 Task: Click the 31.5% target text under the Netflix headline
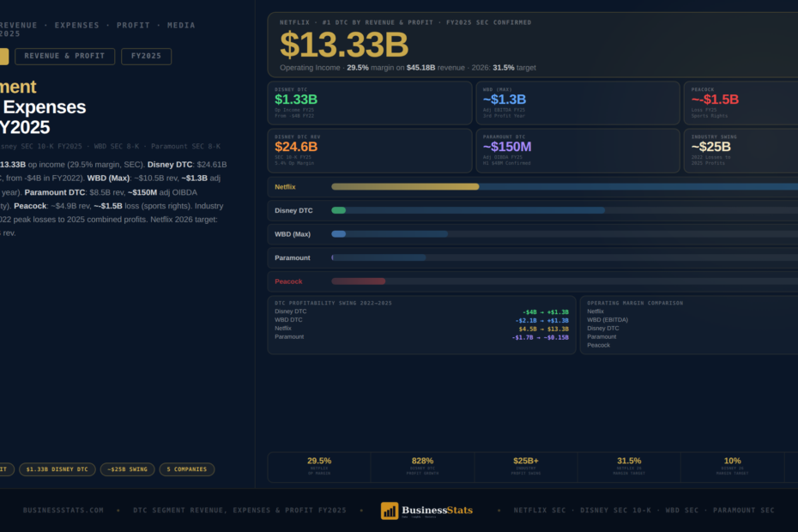514,68
